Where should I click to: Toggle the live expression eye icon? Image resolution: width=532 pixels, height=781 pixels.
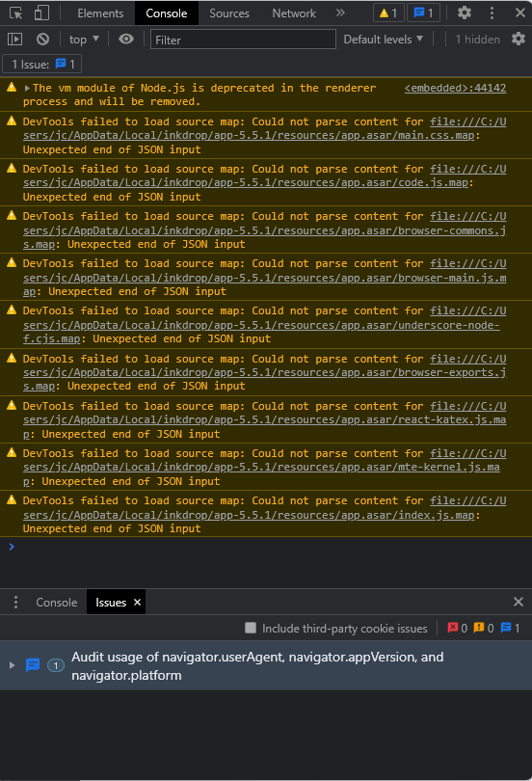pos(126,39)
